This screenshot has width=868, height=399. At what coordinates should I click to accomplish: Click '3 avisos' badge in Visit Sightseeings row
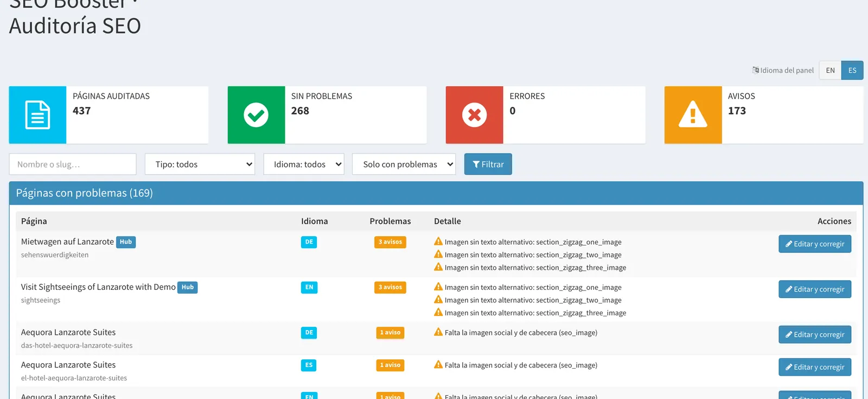pyautogui.click(x=390, y=287)
